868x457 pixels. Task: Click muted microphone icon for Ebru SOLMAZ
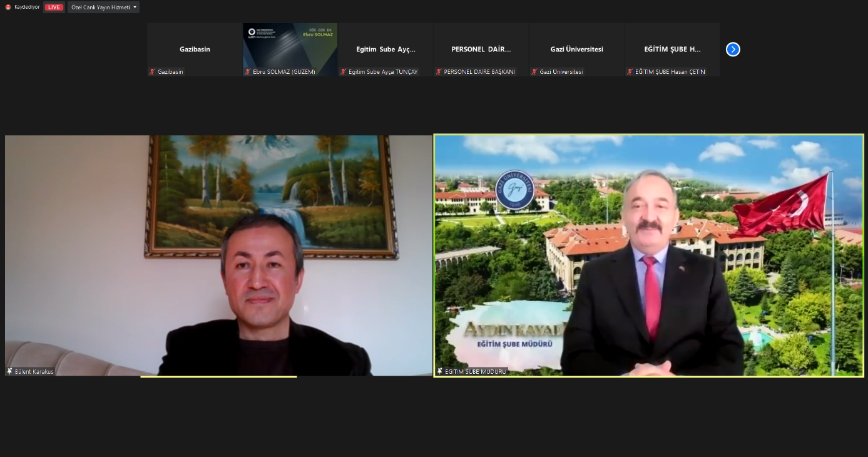248,72
